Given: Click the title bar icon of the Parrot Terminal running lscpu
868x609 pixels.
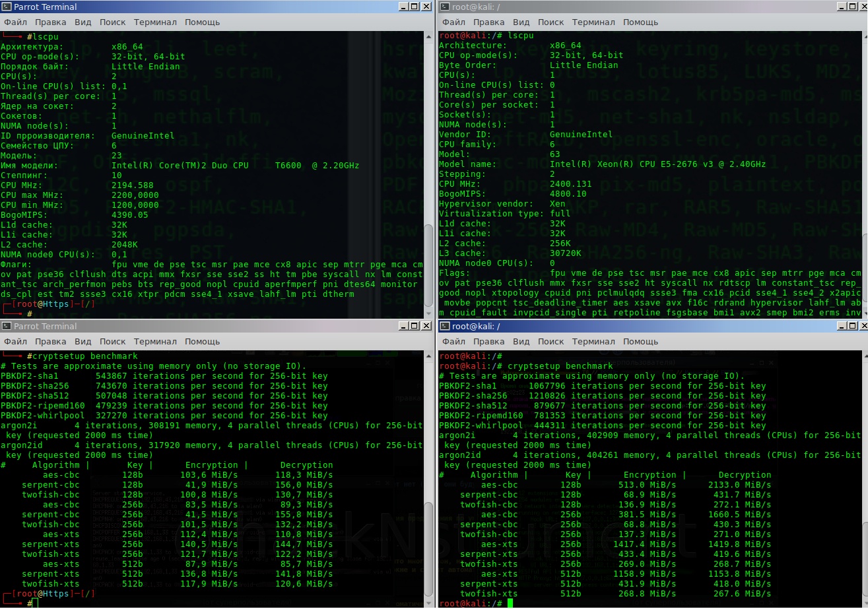Looking at the screenshot, I should (7, 7).
